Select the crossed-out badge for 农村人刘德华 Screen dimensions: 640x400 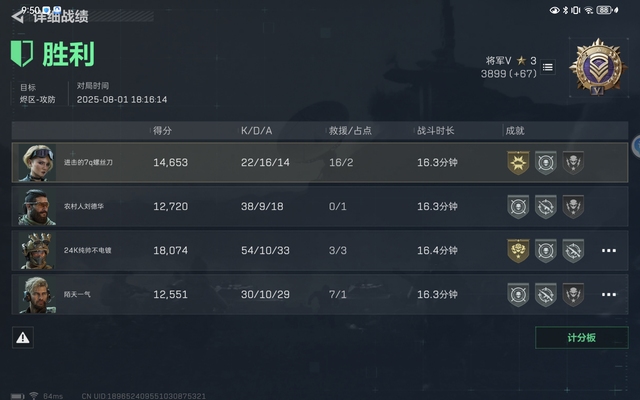[x=545, y=206]
